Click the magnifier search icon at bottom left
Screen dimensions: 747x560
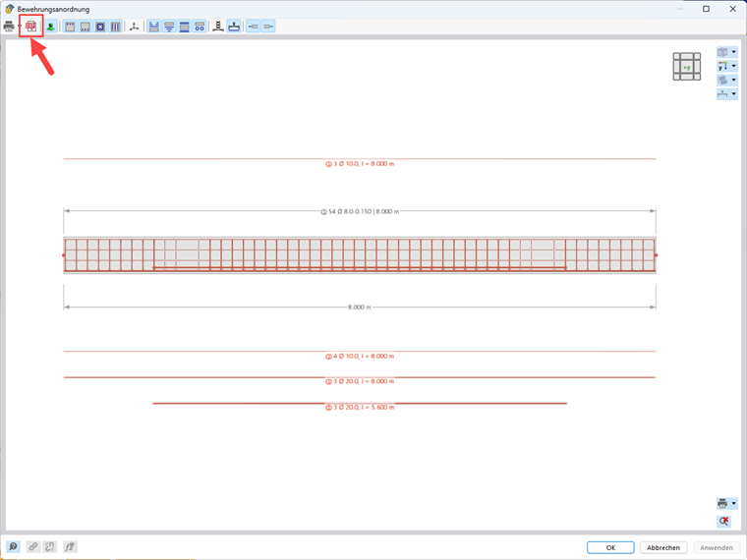coord(13,546)
